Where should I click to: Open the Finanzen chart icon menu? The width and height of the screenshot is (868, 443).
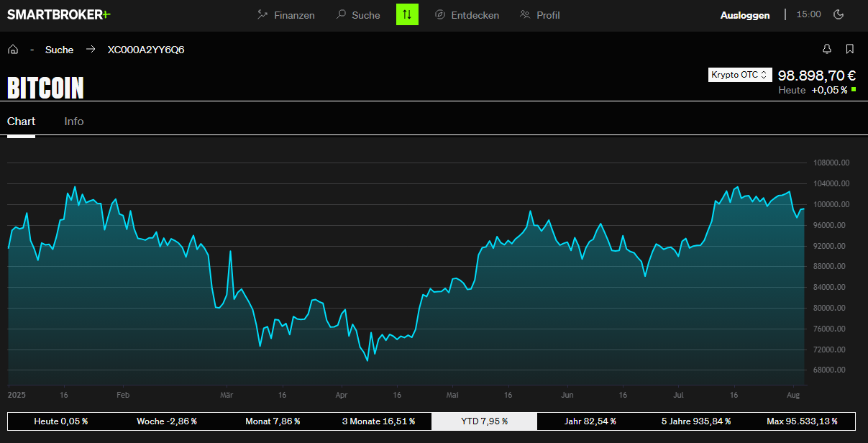point(285,15)
